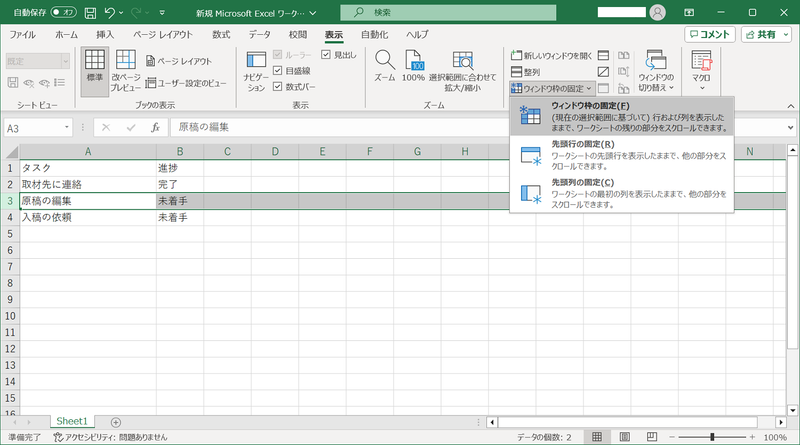Click the undo arrow icon
The image size is (800, 445).
tap(109, 13)
